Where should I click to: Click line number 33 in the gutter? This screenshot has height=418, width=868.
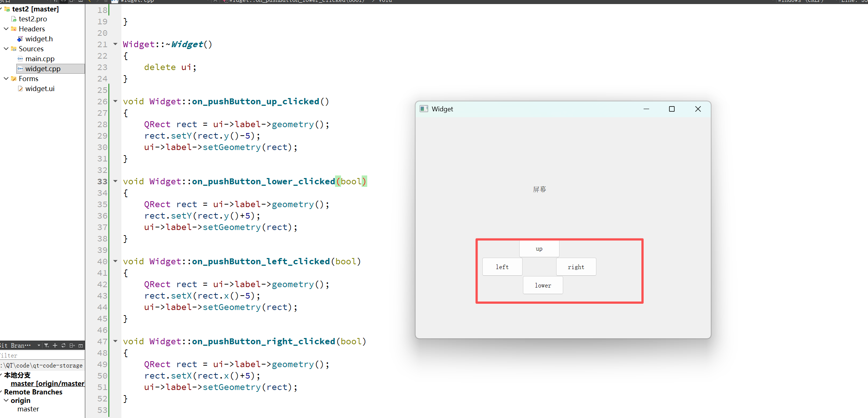(102, 181)
